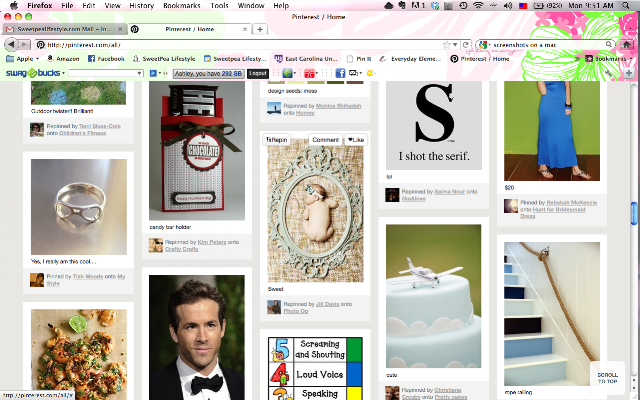Screen dimensions: 640x400
Task: Like the baby in frame pin
Action: (356, 140)
